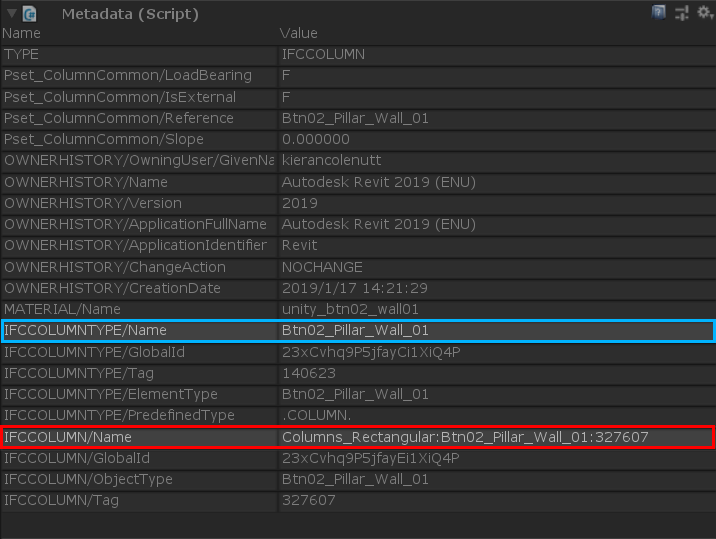This screenshot has height=539, width=716.
Task: Click the 23xCvhq9P5jfayEi1XiQ4P value
Action: pyautogui.click(x=497, y=458)
